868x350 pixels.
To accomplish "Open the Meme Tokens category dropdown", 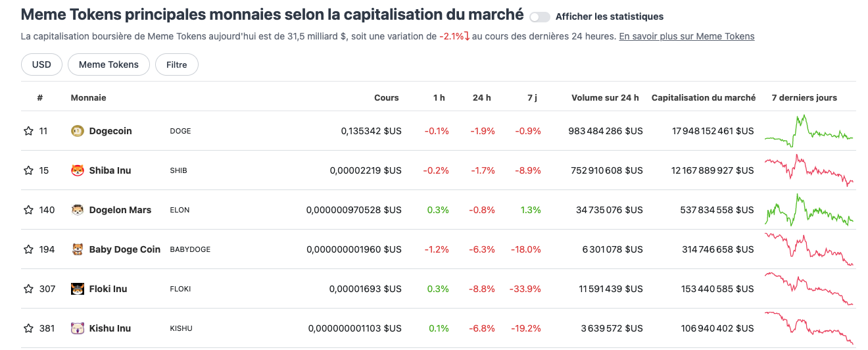I will [x=108, y=64].
